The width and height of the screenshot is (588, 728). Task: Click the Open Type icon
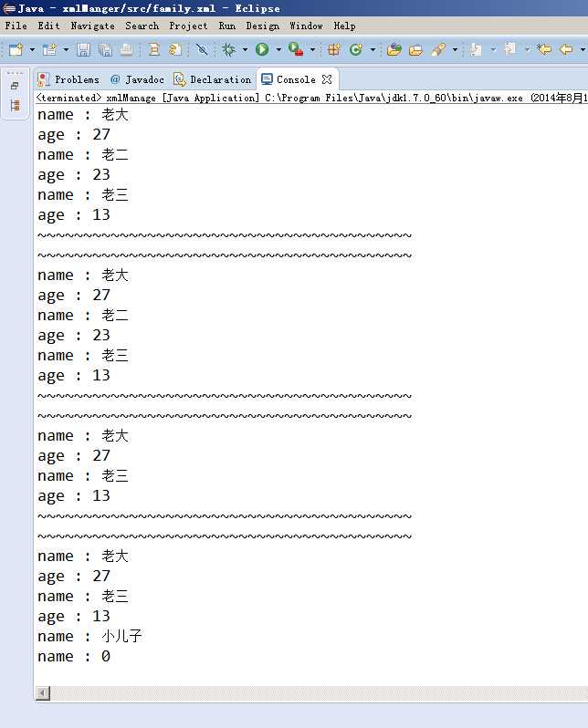point(394,49)
